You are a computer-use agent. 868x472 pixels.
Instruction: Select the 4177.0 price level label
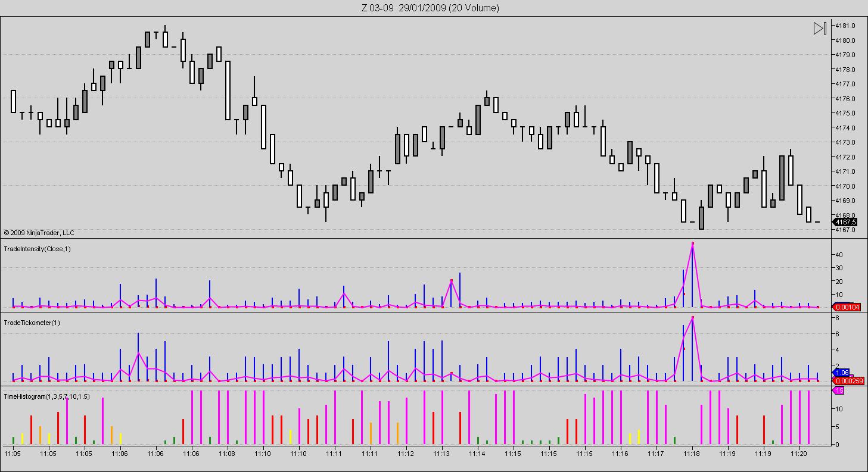(x=845, y=84)
